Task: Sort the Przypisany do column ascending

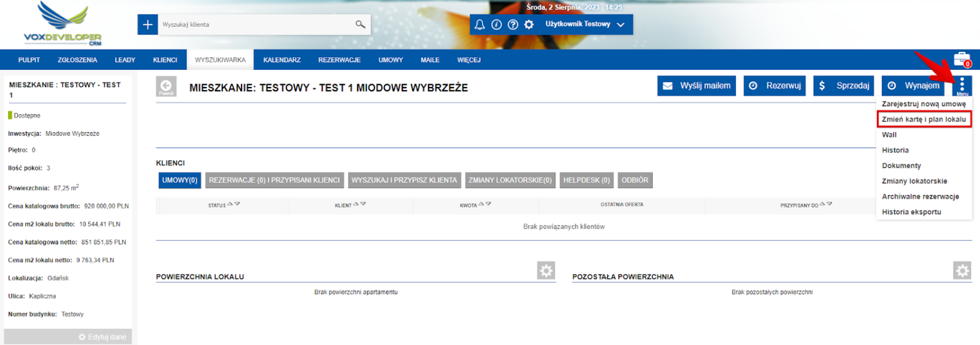Action: (822, 204)
